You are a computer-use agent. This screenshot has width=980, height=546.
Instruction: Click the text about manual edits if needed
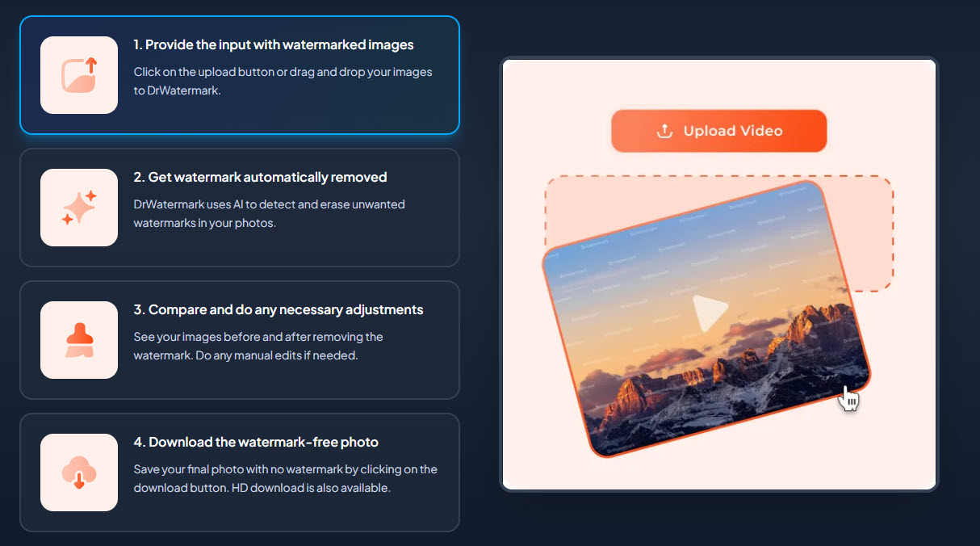tap(258, 346)
